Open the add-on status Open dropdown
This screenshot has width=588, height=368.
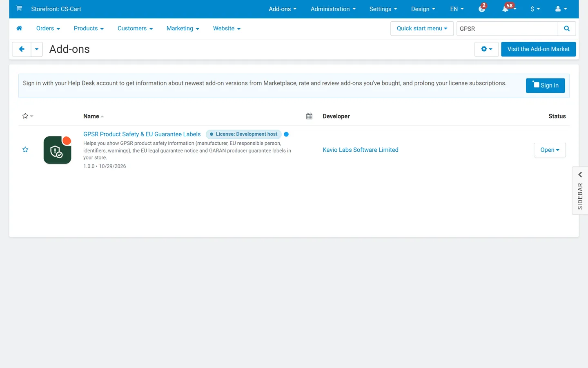click(550, 150)
